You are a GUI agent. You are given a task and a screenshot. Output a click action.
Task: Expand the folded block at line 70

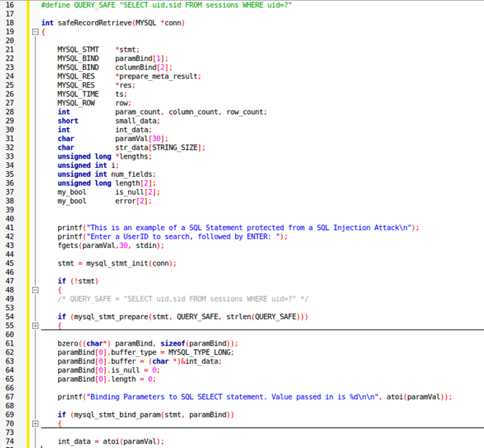point(34,423)
